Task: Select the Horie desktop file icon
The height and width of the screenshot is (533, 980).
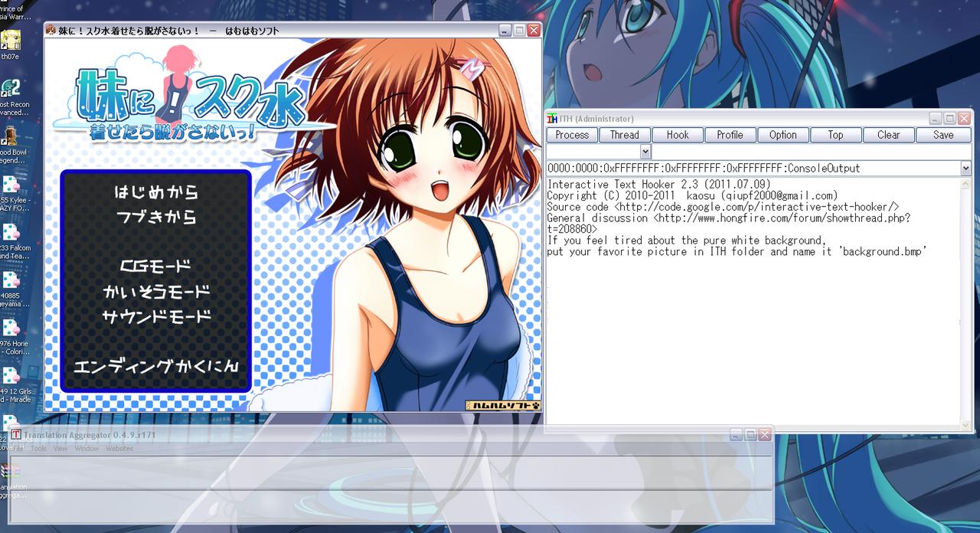Action: pyautogui.click(x=11, y=329)
